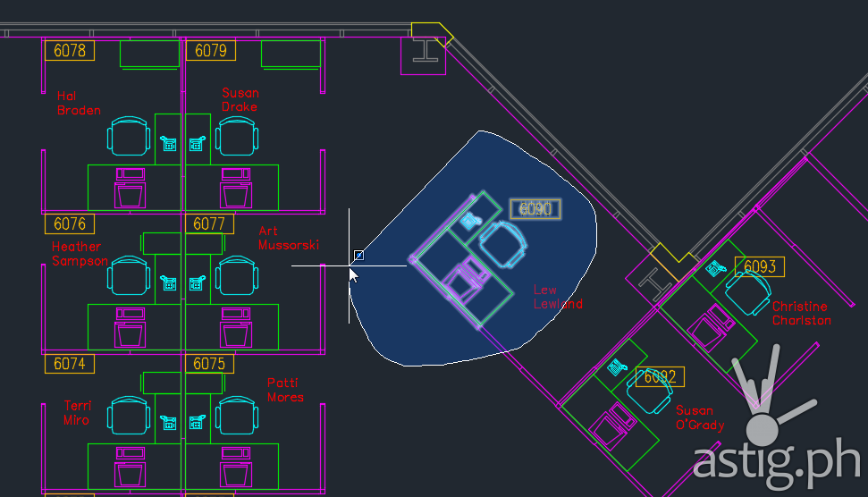Select the 6079 room number tag

(210, 50)
